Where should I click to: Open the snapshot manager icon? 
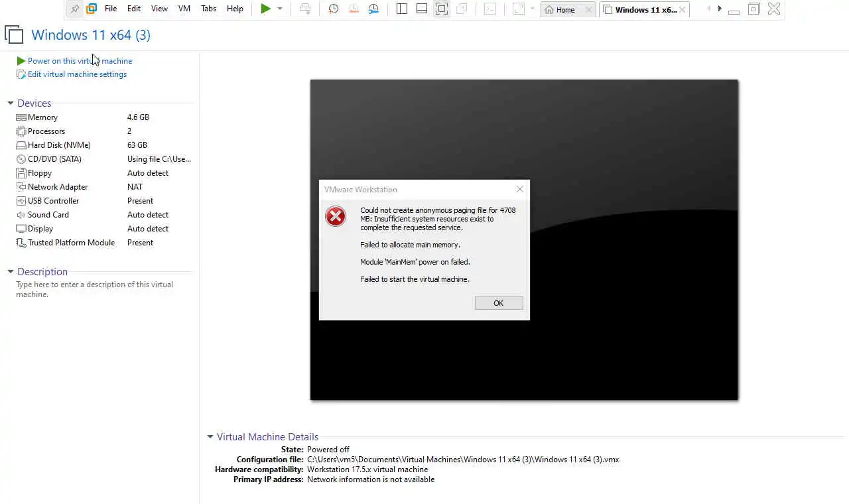click(373, 9)
